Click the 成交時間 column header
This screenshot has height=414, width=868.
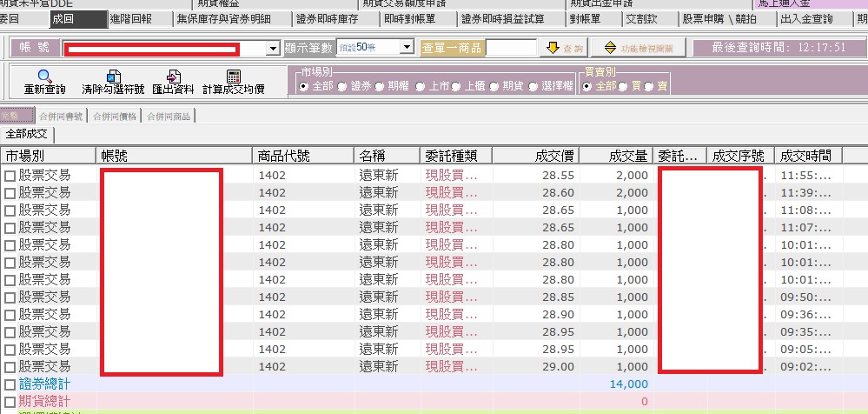[805, 156]
